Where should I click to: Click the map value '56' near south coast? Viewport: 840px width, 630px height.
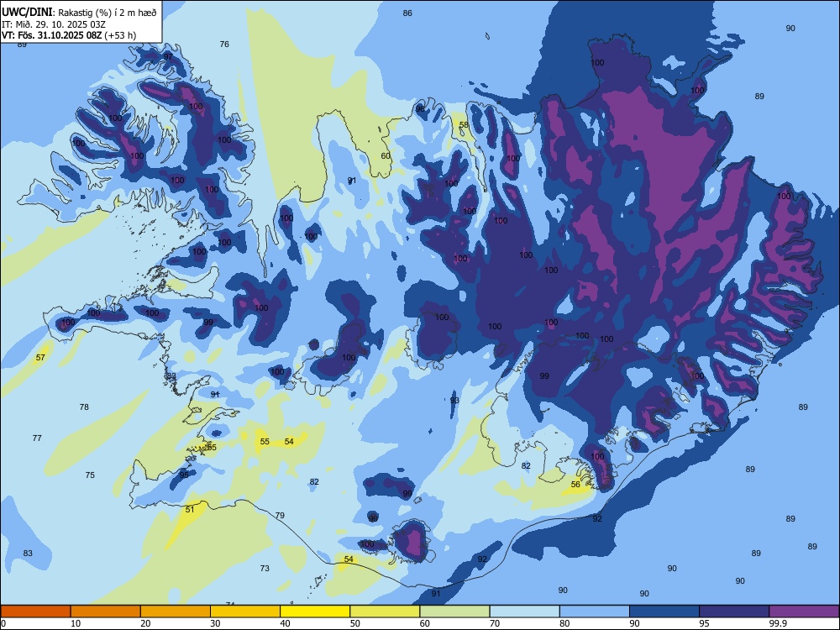click(575, 485)
